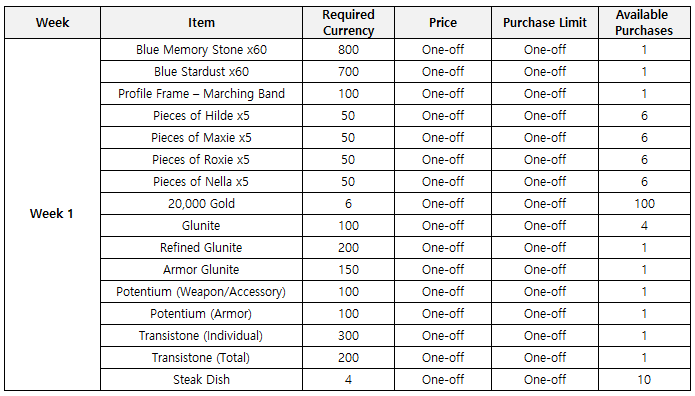Select the 800 currency value cell
This screenshot has width=695, height=396.
point(348,50)
